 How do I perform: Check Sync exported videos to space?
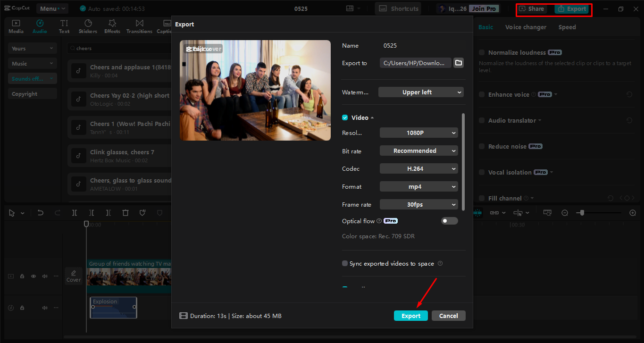pyautogui.click(x=344, y=263)
